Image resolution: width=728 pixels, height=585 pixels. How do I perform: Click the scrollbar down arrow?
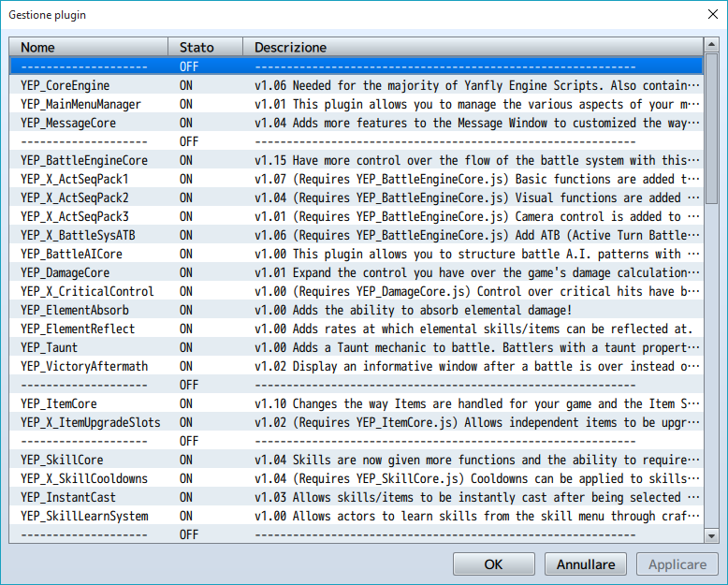pos(711,535)
